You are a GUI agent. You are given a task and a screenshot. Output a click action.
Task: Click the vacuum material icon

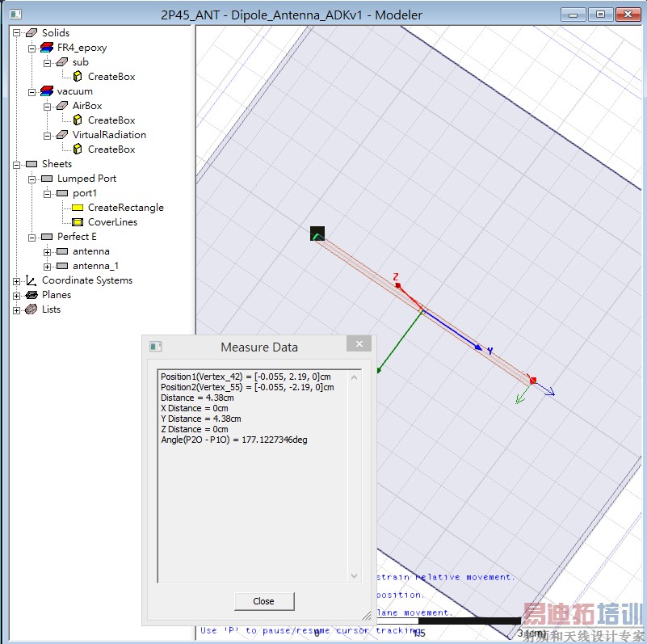click(x=47, y=91)
